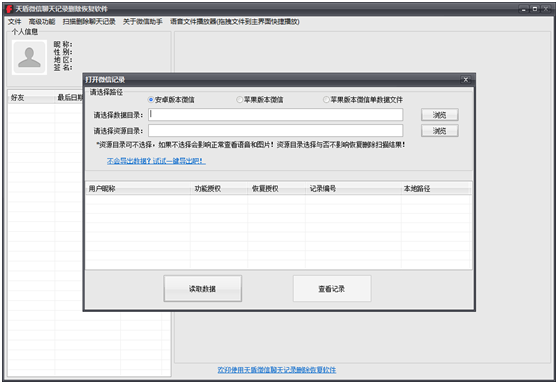The width and height of the screenshot is (558, 384).
Task: Open the 高级功能 menu
Action: pos(42,22)
